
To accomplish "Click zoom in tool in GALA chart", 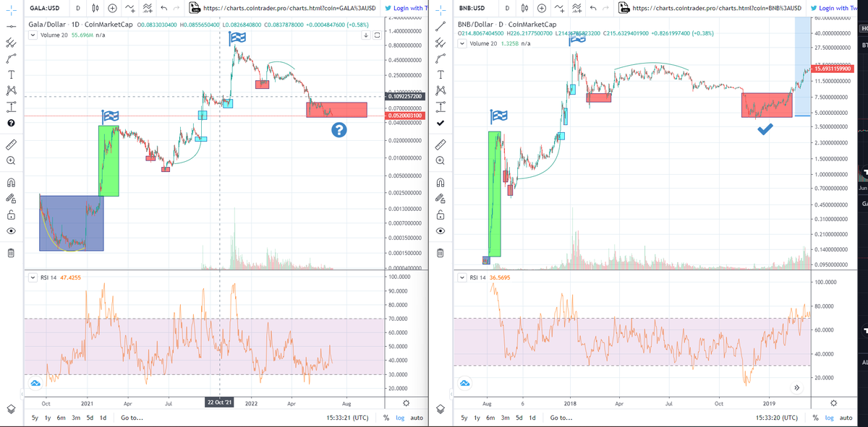I will click(11, 161).
